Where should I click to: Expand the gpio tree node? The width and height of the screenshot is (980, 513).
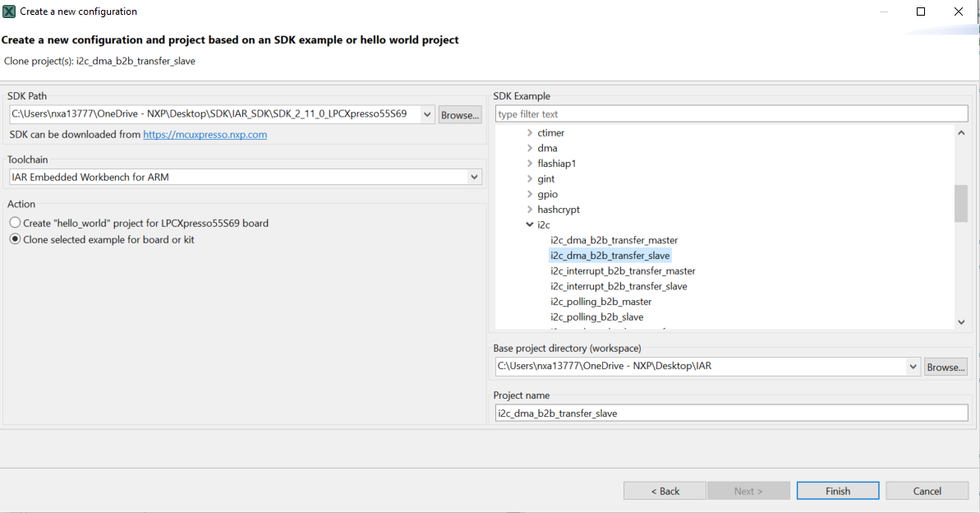tap(529, 194)
